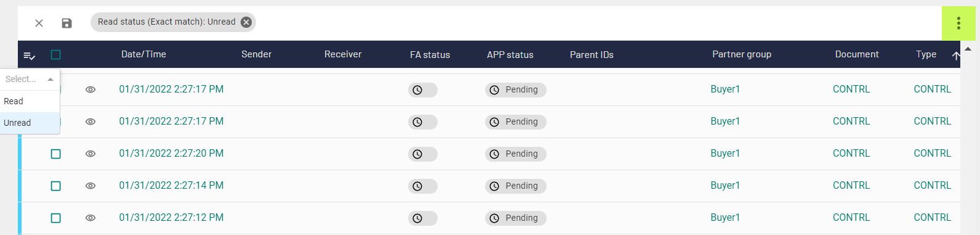This screenshot has height=235, width=980.
Task: Tick the select-all checkbox in header
Action: pyautogui.click(x=56, y=55)
